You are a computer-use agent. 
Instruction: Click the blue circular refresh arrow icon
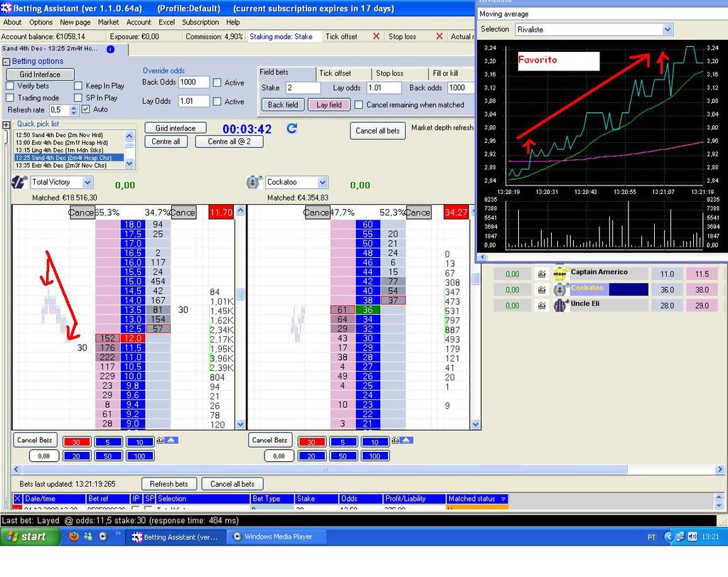coord(291,128)
